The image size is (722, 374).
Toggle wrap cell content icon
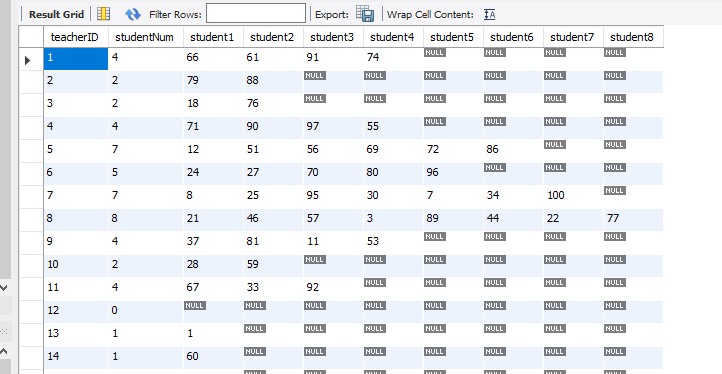tap(489, 14)
